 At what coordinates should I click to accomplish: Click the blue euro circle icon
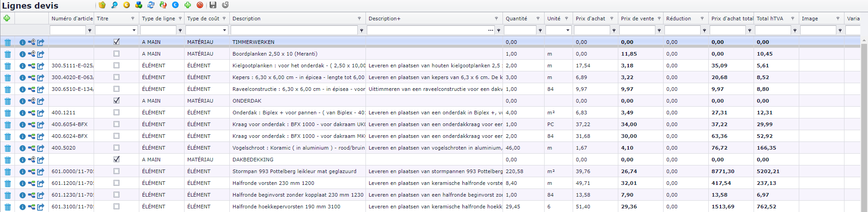point(175,5)
